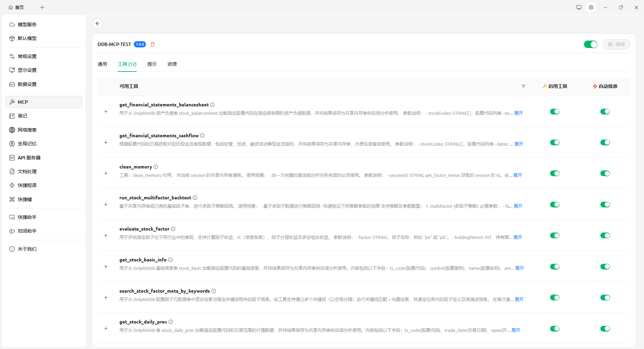The width and height of the screenshot is (644, 349).
Task: Open 网络搜索 in the sidebar
Action: click(27, 130)
